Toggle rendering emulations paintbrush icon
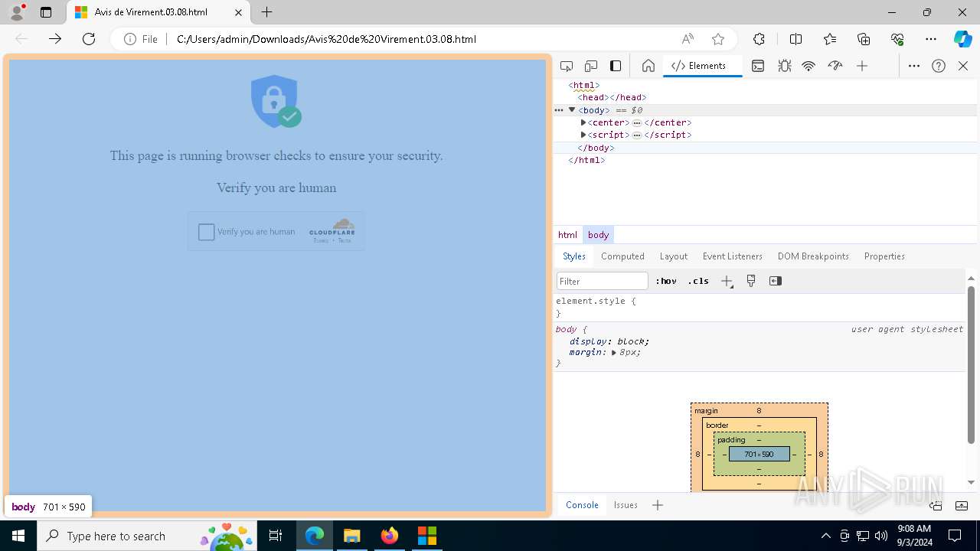The height and width of the screenshot is (551, 980). 751,281
